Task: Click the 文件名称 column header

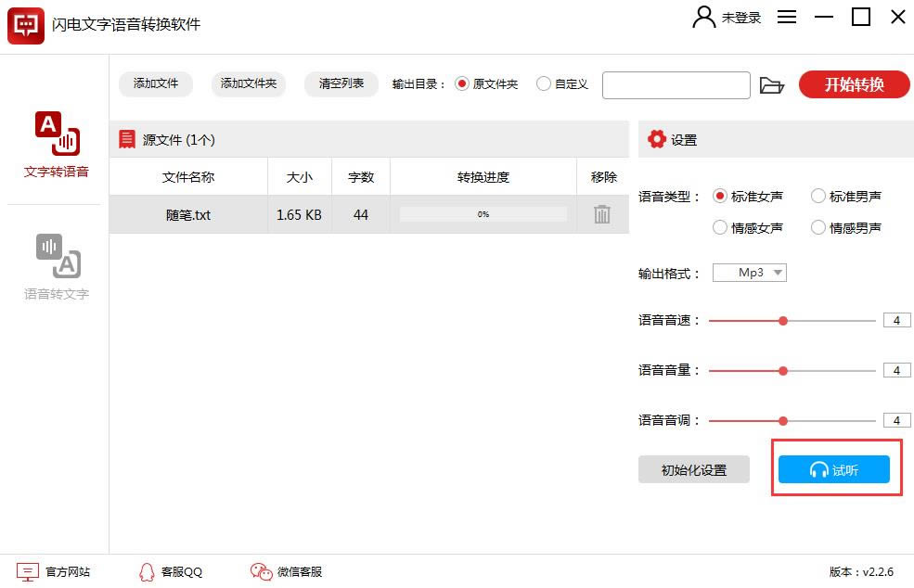Action: click(x=188, y=177)
